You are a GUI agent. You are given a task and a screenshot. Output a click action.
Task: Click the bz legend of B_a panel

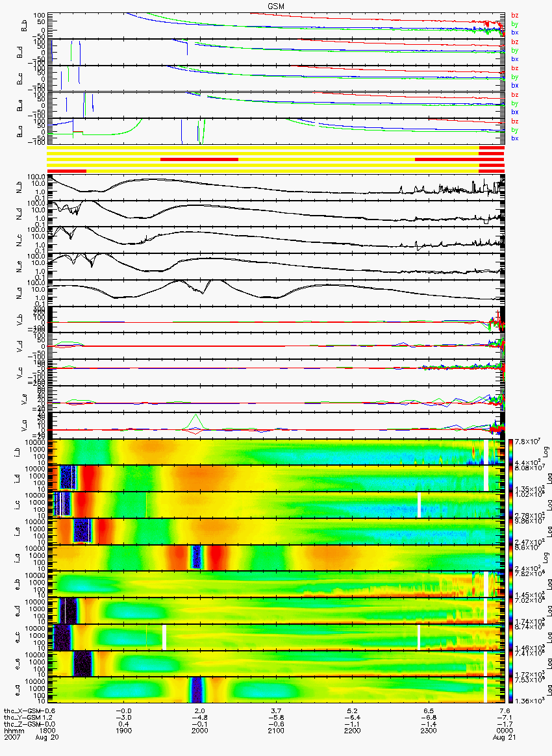coord(515,121)
